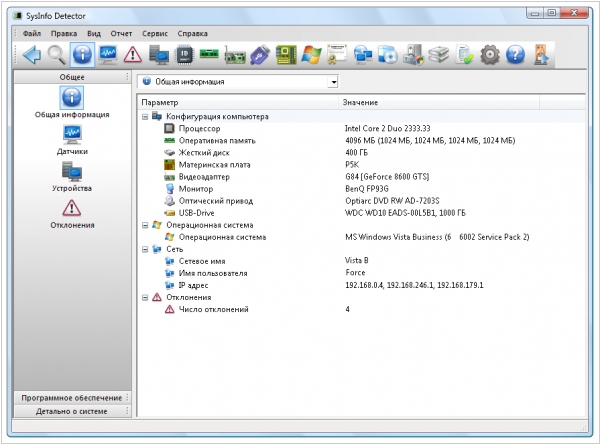Image resolution: width=600 pixels, height=444 pixels.
Task: Click the checklist with green checkmark toolbar icon
Action: 464,55
